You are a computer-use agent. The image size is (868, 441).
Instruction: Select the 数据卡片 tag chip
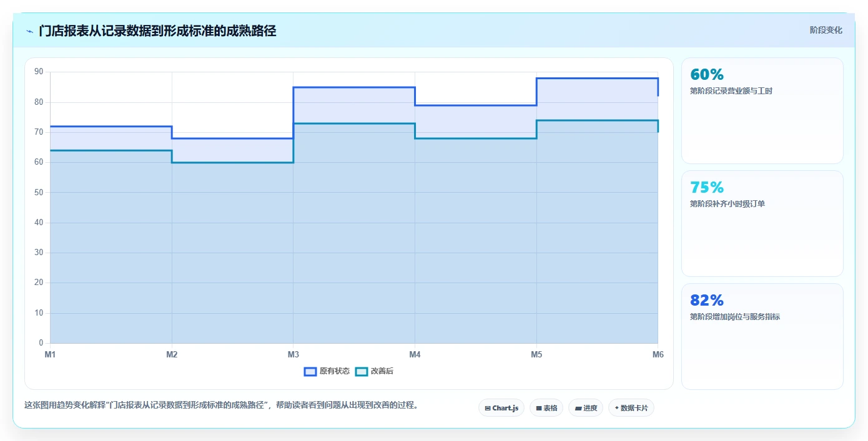[631, 408]
